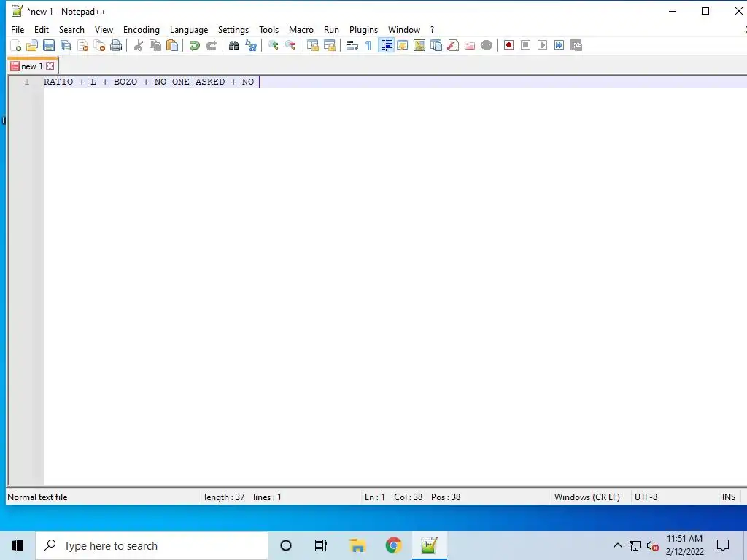The height and width of the screenshot is (560, 747).
Task: Click the UTF-8 encoding status field
Action: click(646, 497)
